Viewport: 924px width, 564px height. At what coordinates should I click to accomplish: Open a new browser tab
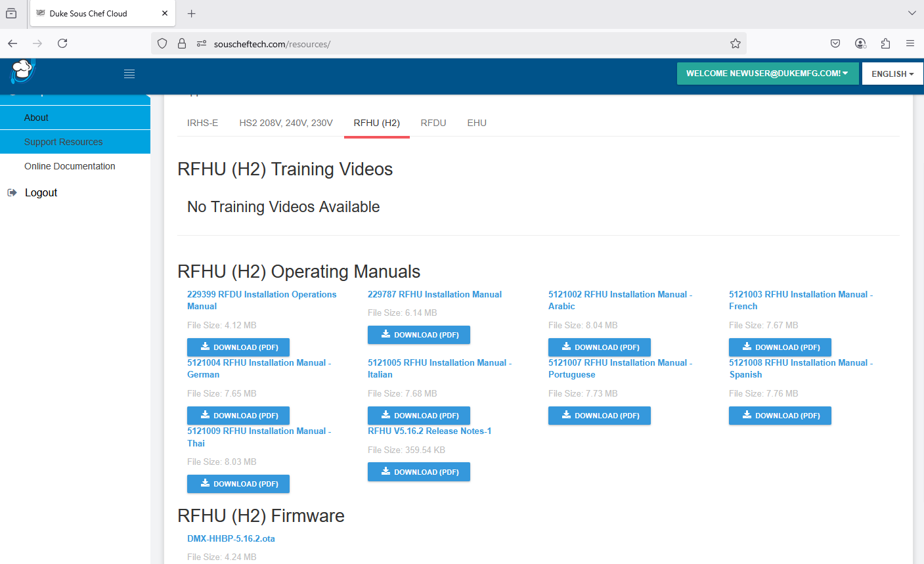click(x=191, y=13)
